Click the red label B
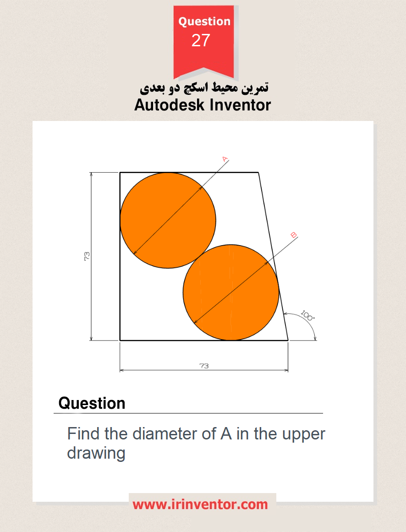The height and width of the screenshot is (532, 406). point(294,235)
